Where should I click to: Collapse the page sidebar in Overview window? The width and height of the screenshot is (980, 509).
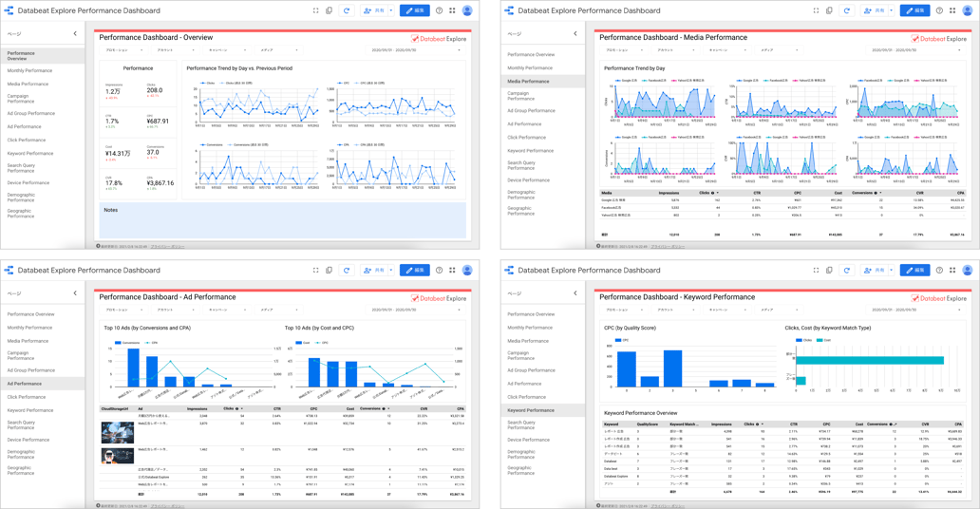75,33
